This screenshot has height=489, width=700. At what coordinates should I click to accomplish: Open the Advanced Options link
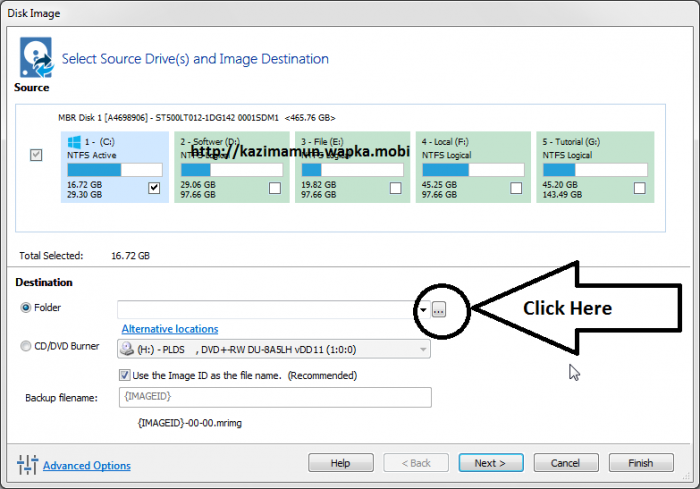87,465
